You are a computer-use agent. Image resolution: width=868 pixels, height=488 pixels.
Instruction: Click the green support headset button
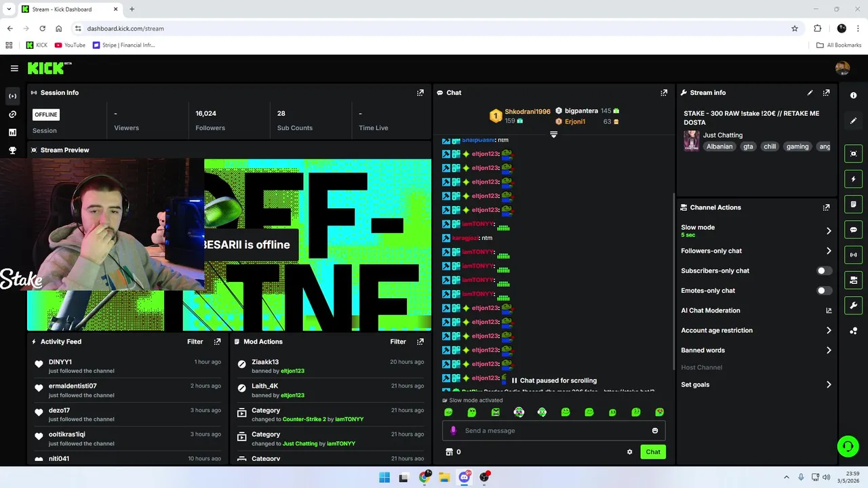(848, 446)
